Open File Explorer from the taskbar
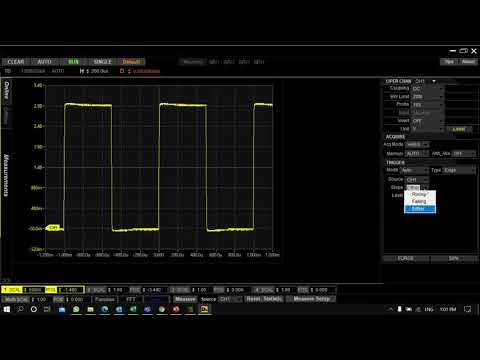The height and width of the screenshot is (360, 480). click(x=90, y=309)
